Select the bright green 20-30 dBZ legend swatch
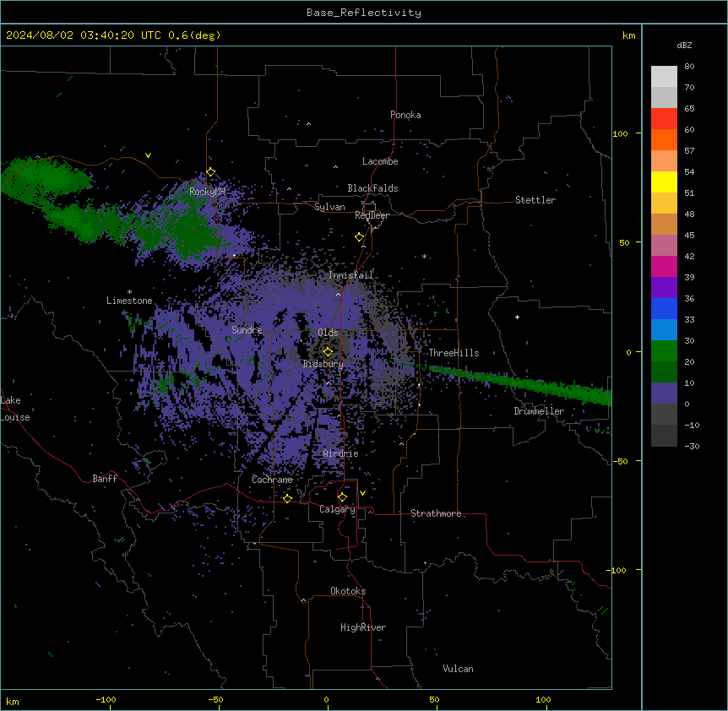This screenshot has width=728, height=711. tap(664, 351)
